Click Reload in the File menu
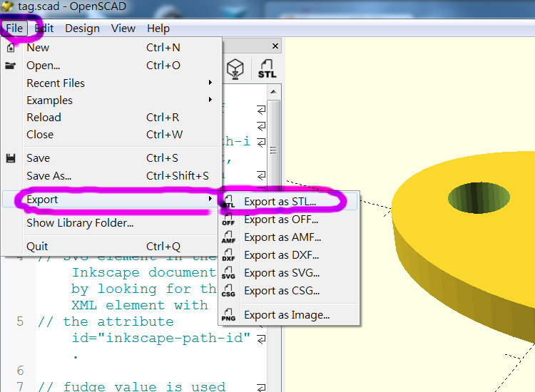535x392 pixels. tap(111, 118)
